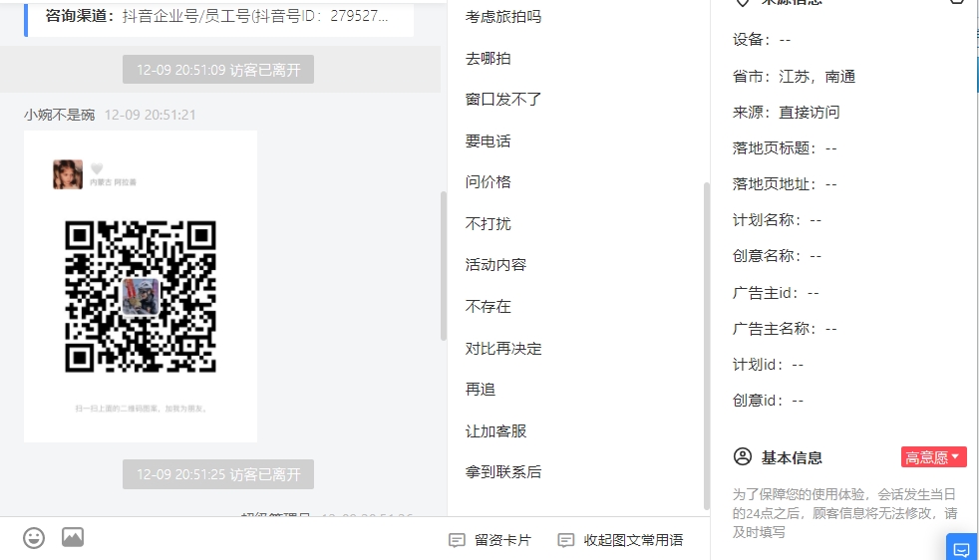Click the chat history scrollbar
979x560 pixels.
[444, 265]
